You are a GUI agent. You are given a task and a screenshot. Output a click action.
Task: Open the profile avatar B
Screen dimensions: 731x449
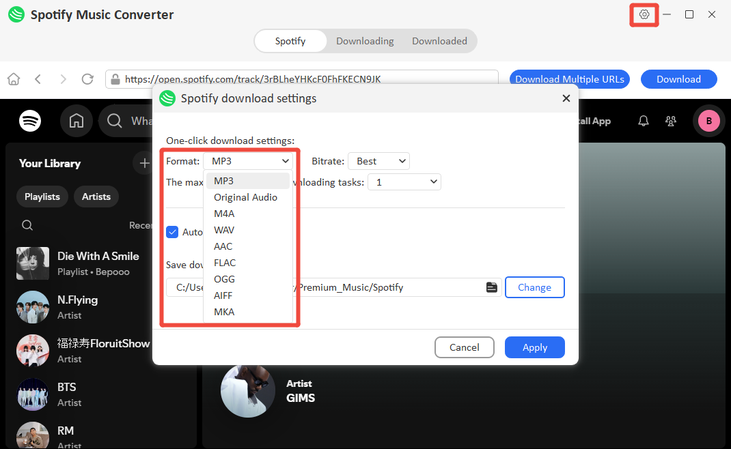tap(709, 121)
